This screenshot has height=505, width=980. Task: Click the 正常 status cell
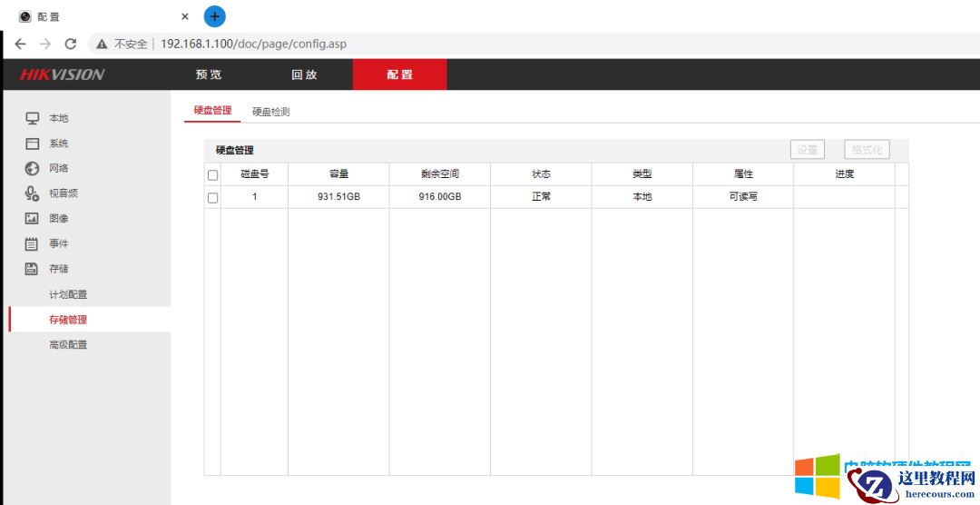point(541,196)
